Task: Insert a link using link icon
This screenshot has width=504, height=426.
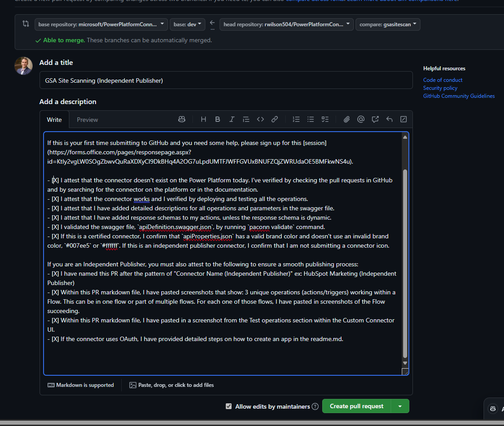Action: (275, 119)
